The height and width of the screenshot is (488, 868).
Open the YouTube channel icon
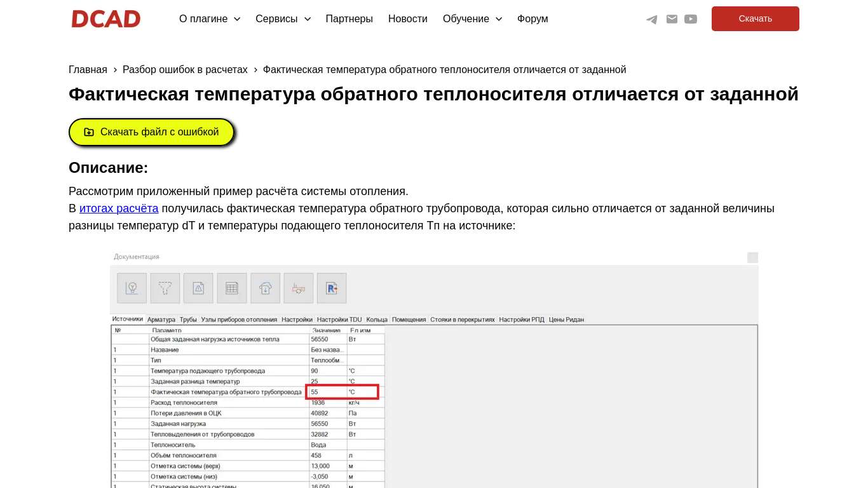[691, 19]
